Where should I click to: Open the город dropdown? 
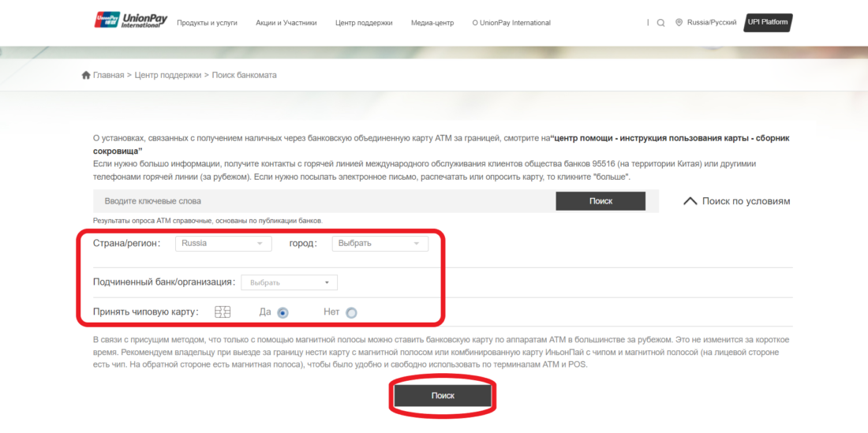point(380,244)
